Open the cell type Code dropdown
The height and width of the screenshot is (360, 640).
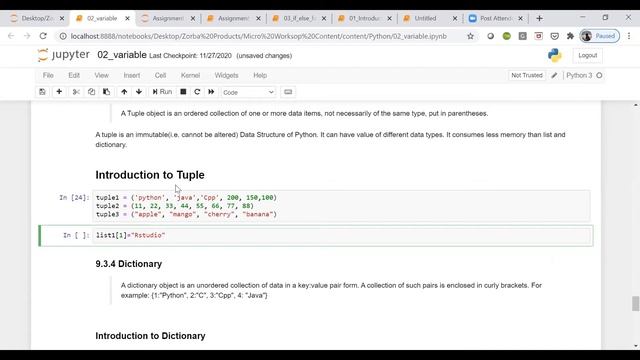(248, 92)
